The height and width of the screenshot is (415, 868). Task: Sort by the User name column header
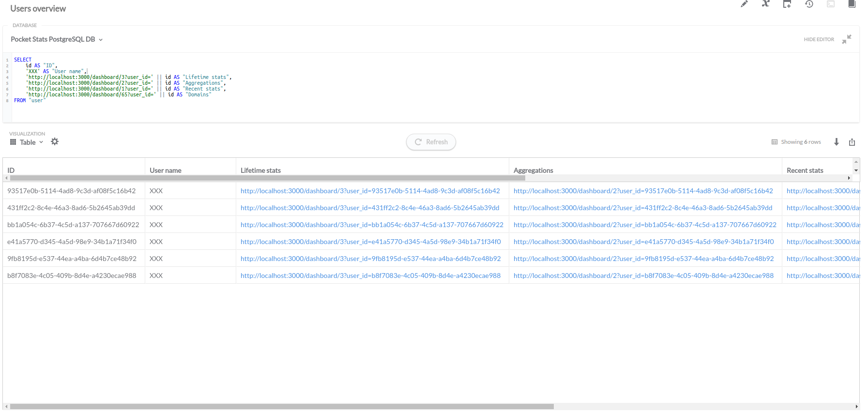pos(166,170)
